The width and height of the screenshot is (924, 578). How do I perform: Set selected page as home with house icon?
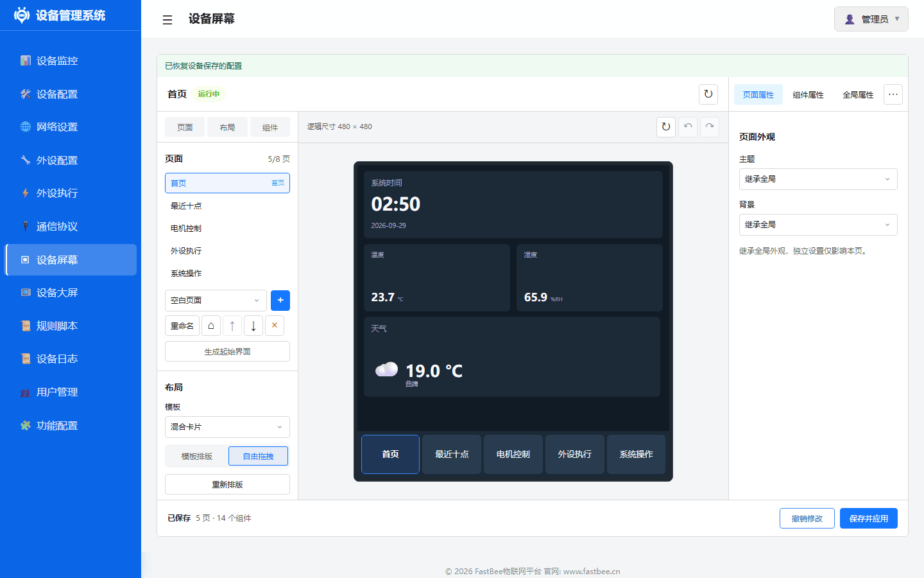point(211,326)
